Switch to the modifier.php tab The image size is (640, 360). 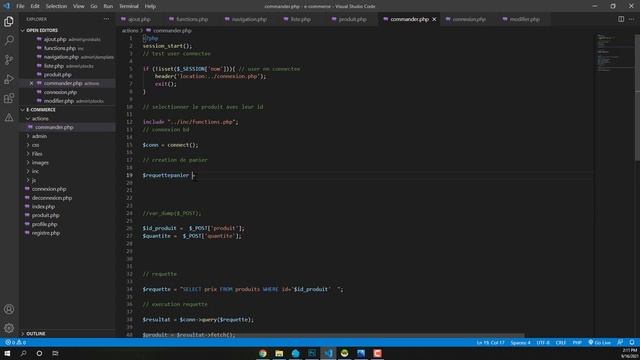(x=524, y=19)
